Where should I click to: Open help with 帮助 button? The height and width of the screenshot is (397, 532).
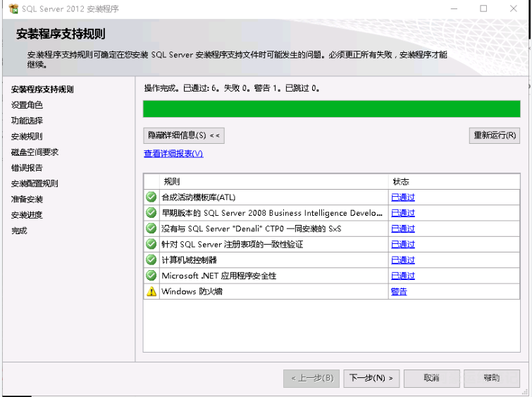(x=492, y=378)
